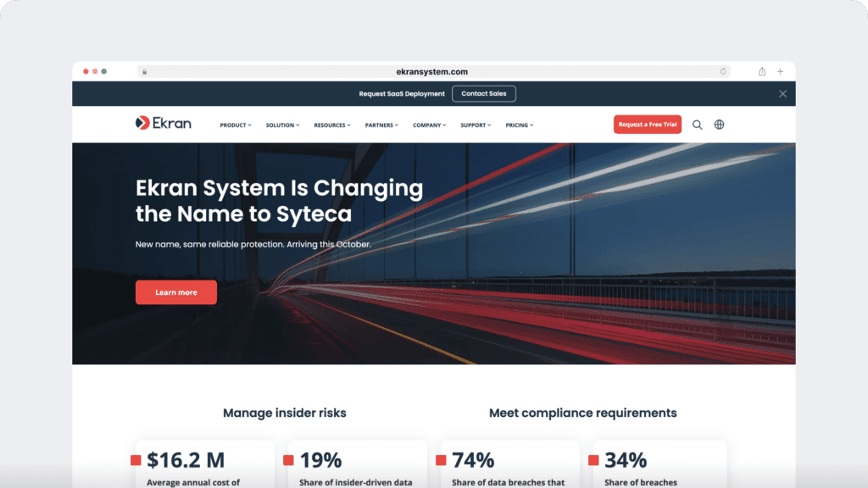Click the Contact Sales button

[484, 93]
